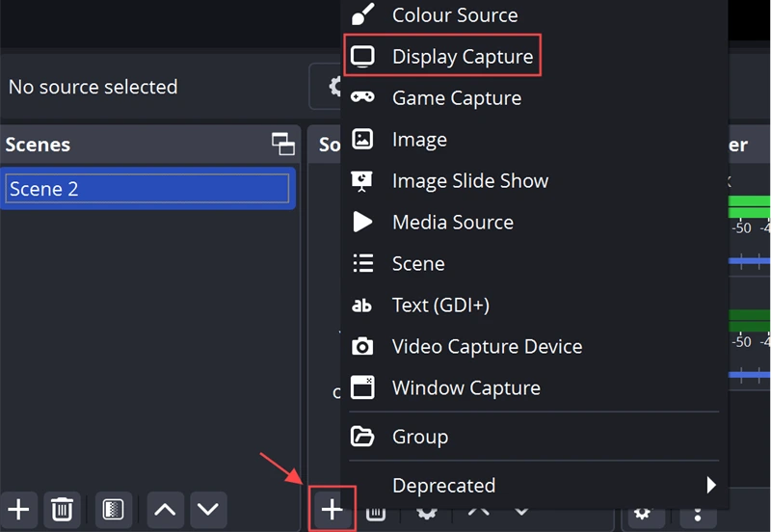Screen dimensions: 771x532
Task: Open scene filters icon in Scenes toolbar
Action: pos(113,509)
